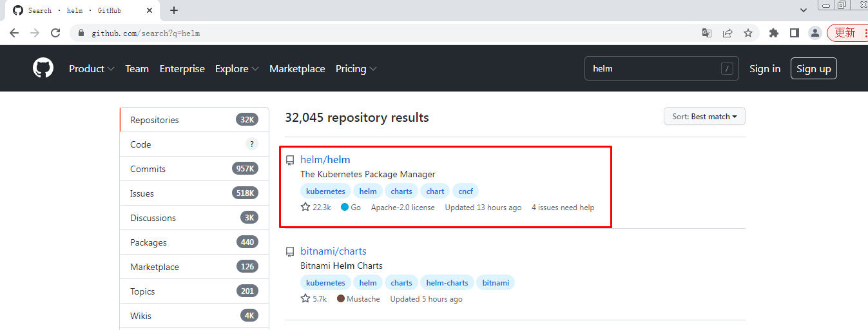
Task: Click the star icon beside 5.7k
Action: [305, 298]
